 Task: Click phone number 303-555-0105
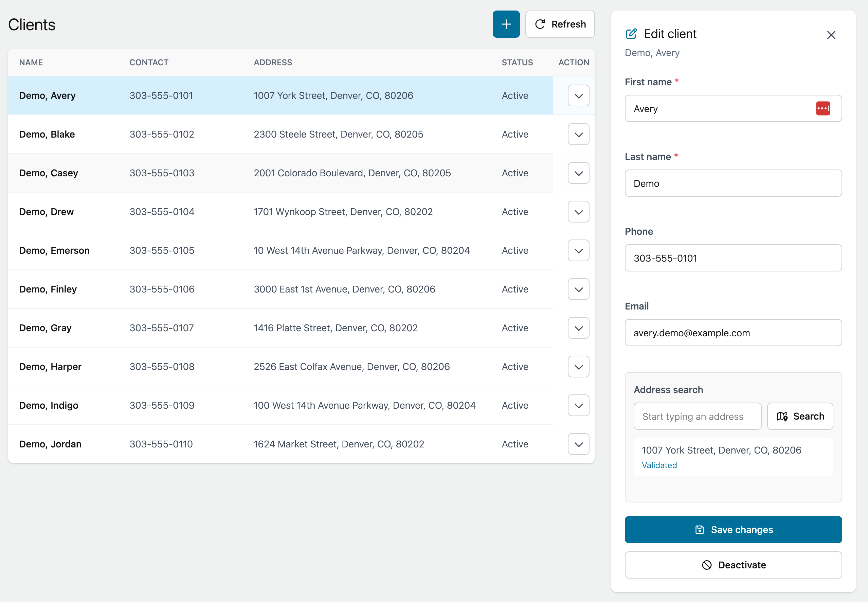pos(162,251)
